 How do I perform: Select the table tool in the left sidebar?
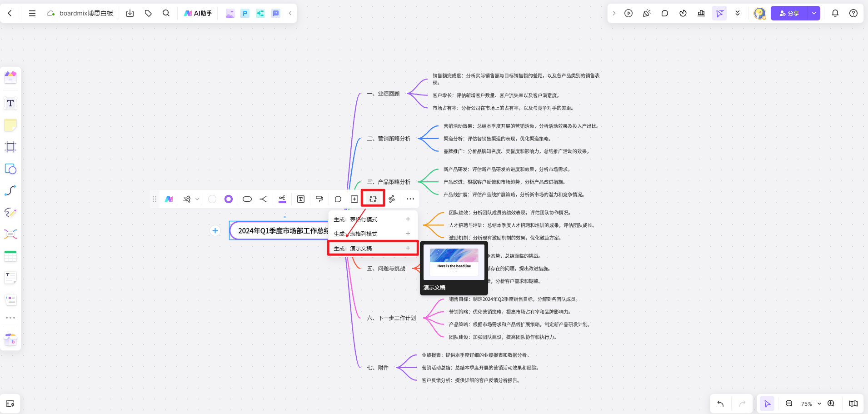[10, 256]
